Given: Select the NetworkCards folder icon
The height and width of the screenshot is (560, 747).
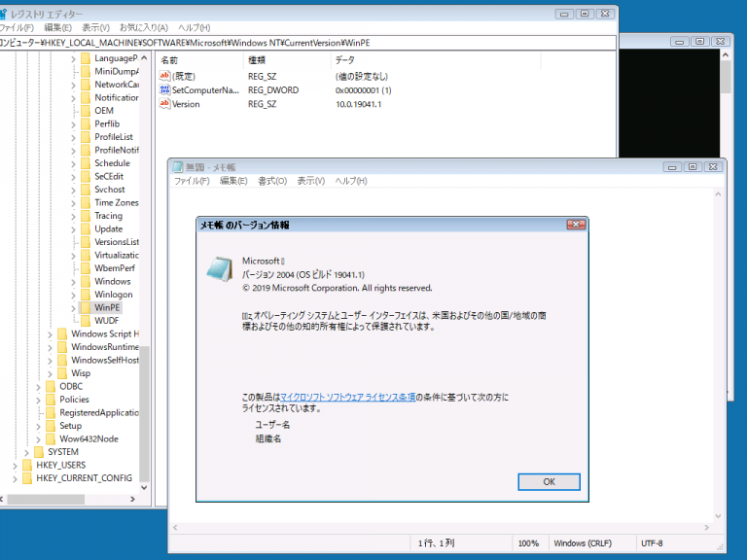Looking at the screenshot, I should [86, 85].
